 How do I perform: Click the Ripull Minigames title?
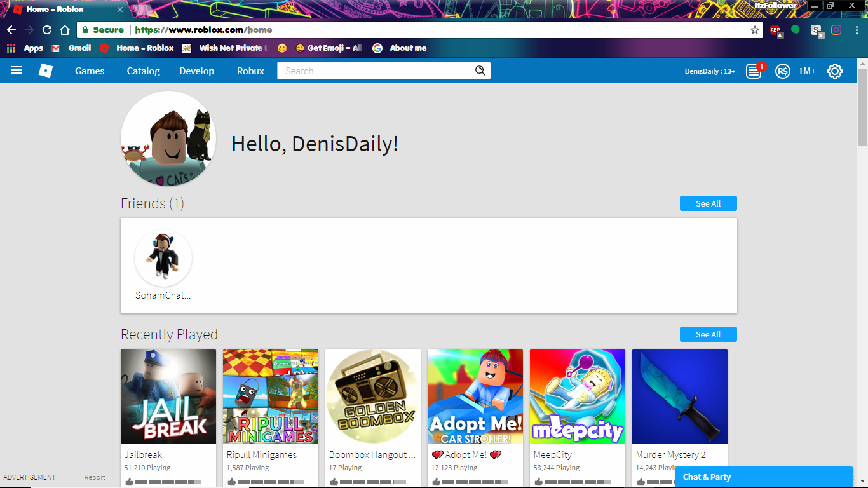pyautogui.click(x=262, y=455)
